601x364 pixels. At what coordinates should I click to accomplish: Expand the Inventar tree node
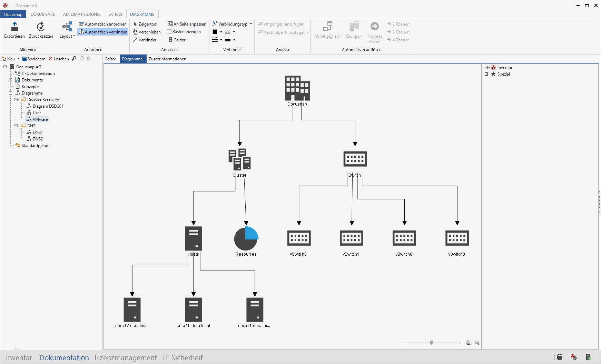click(486, 68)
